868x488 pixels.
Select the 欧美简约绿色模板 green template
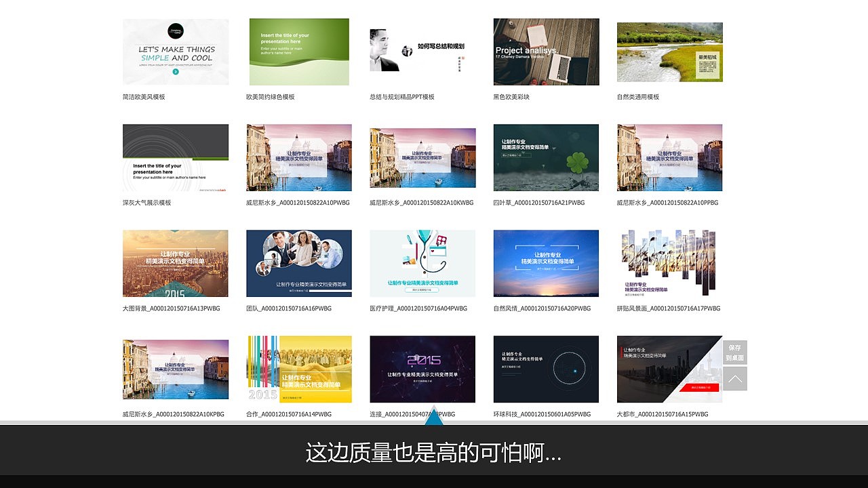pos(299,51)
